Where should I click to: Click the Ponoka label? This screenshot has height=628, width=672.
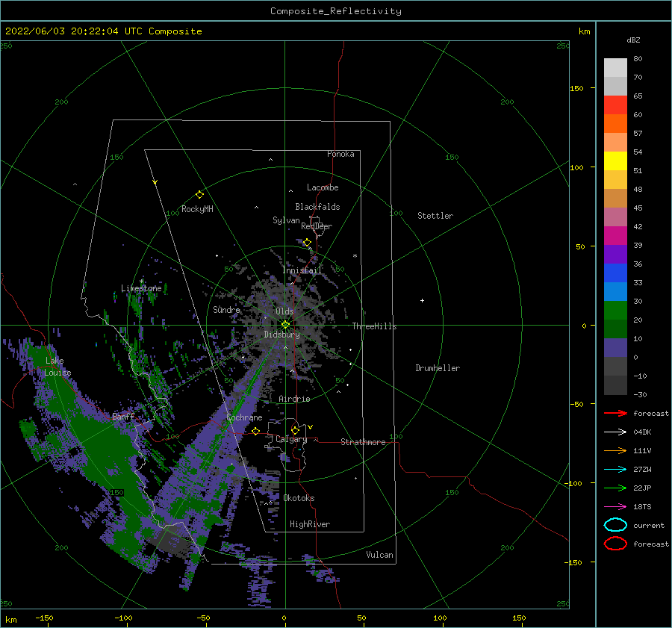click(340, 154)
